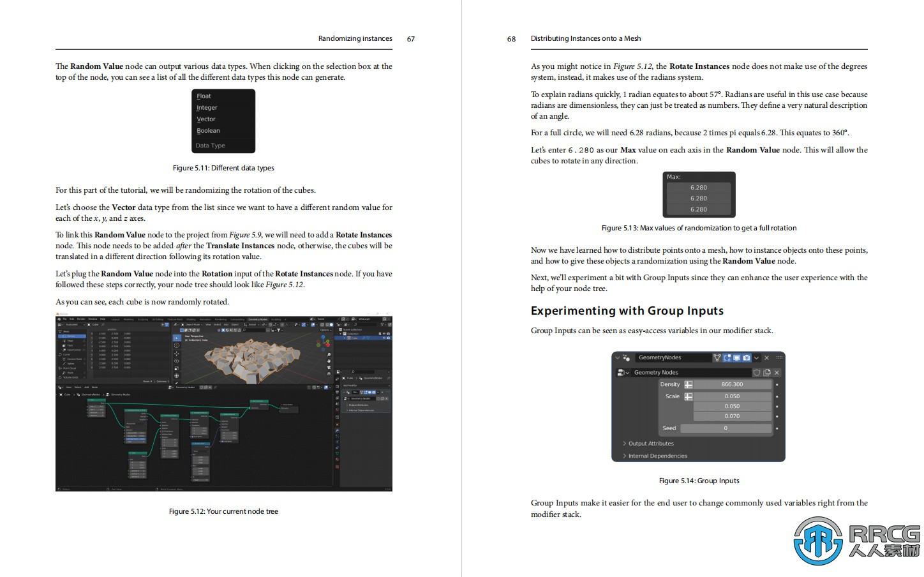The image size is (924, 577).
Task: Click viewport zoom magnifier icon
Action: pyautogui.click(x=329, y=355)
